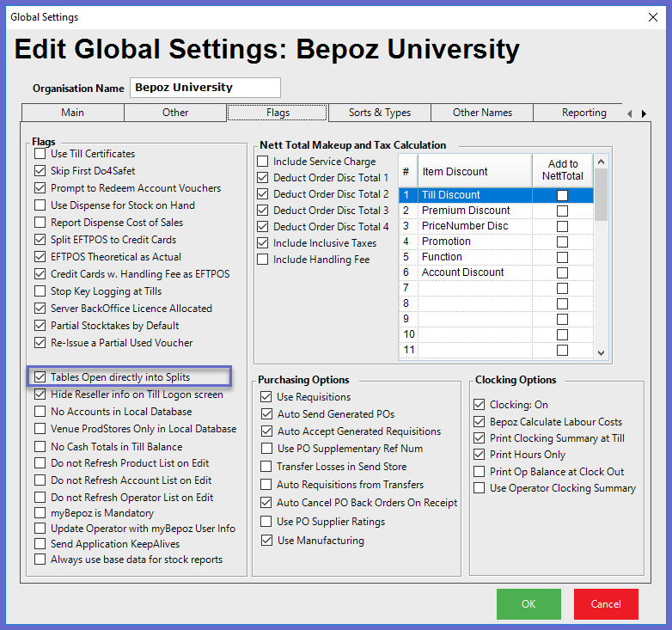
Task: Tick Add to NettTotal for Premium Discount
Action: pyautogui.click(x=562, y=211)
